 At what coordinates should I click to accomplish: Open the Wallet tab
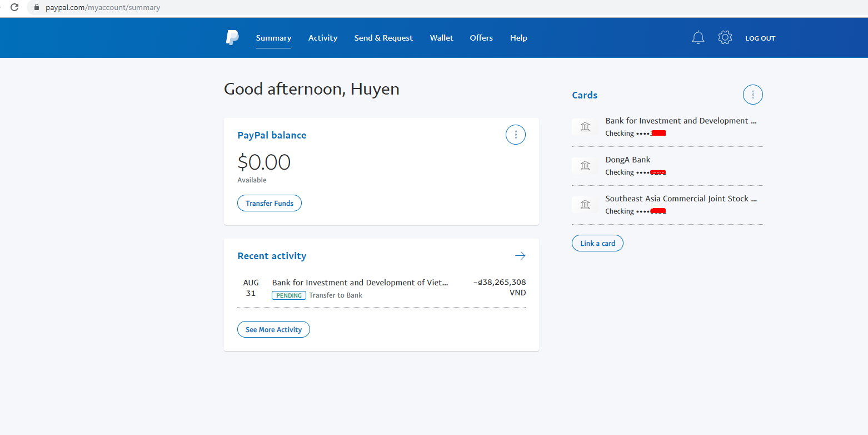(441, 38)
